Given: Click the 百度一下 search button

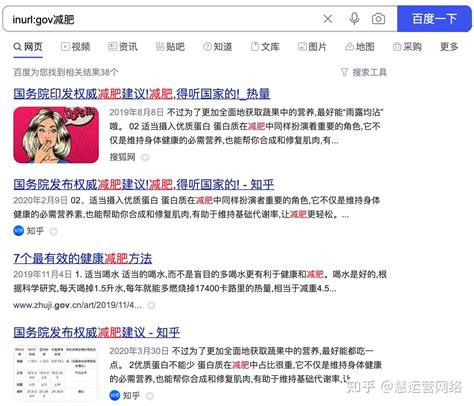Looking at the screenshot, I should (x=434, y=19).
